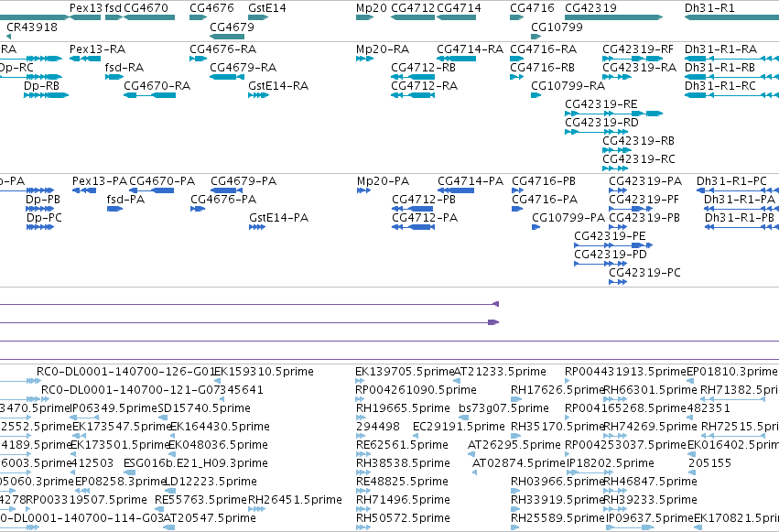The width and height of the screenshot is (779, 532).
Task: Select the Mp20-PA protein label
Action: (x=383, y=181)
